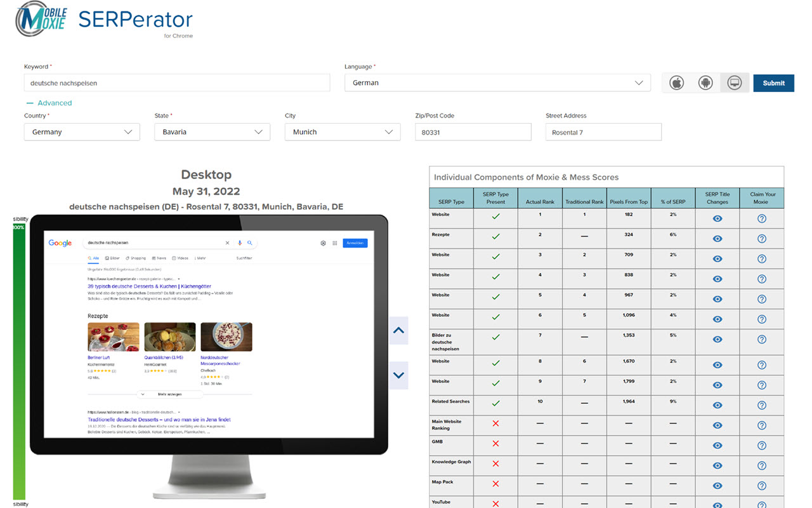Edit the Zip/Post Code field 80331
Image resolution: width=812 pixels, height=508 pixels.
tap(473, 132)
